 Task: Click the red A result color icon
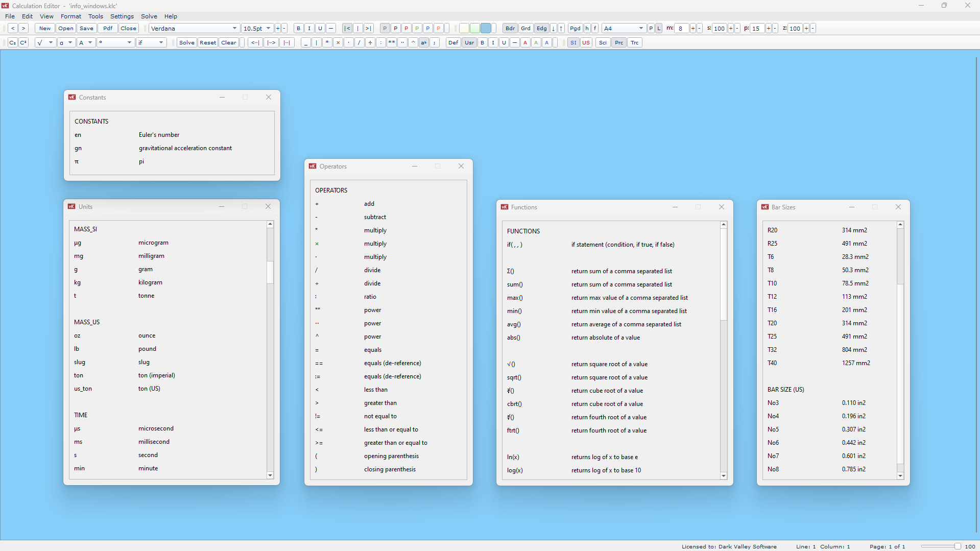[525, 43]
